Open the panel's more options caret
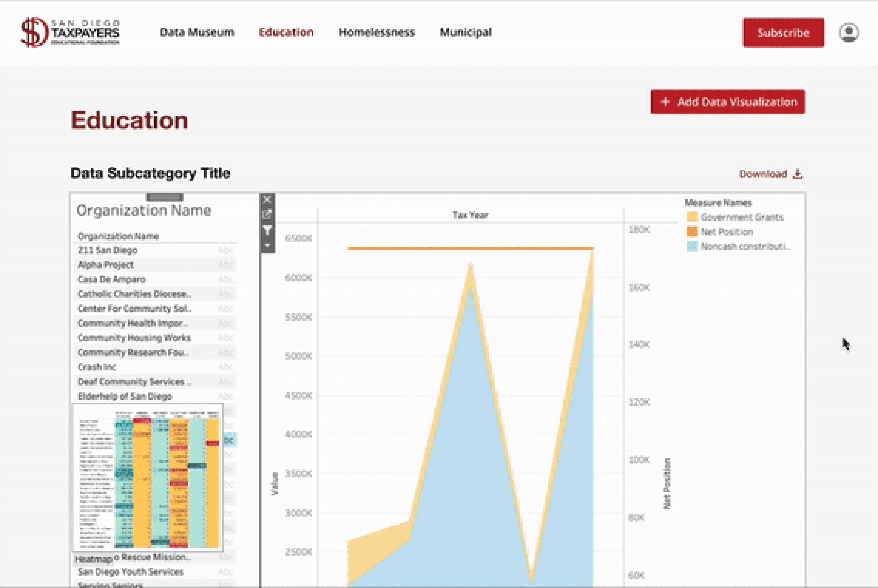The width and height of the screenshot is (878, 588). click(x=267, y=245)
